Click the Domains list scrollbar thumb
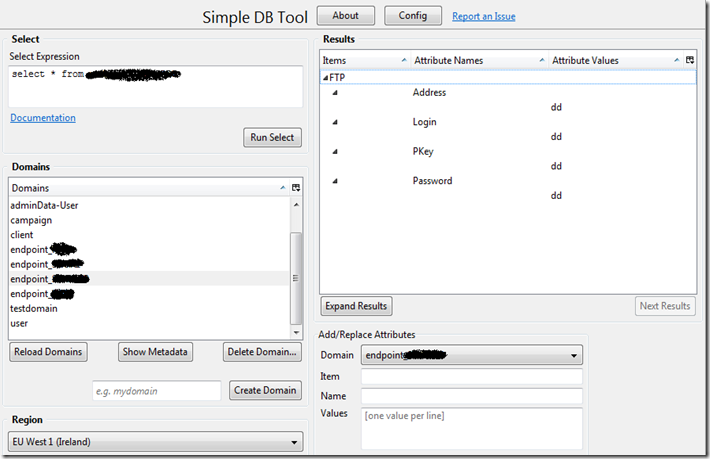The image size is (710, 459). coord(296,278)
